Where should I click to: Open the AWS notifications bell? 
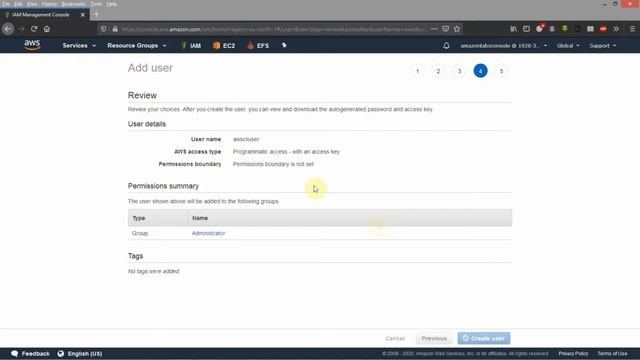tap(446, 46)
